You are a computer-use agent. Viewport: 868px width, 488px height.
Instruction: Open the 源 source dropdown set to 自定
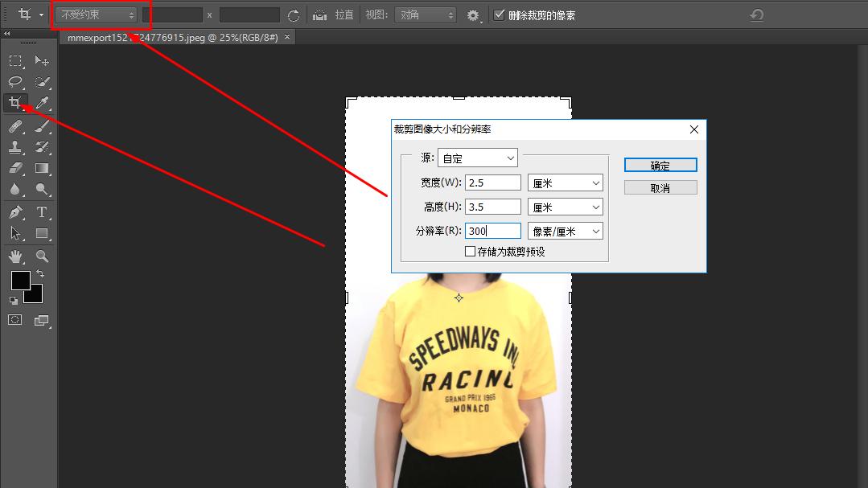pyautogui.click(x=478, y=158)
